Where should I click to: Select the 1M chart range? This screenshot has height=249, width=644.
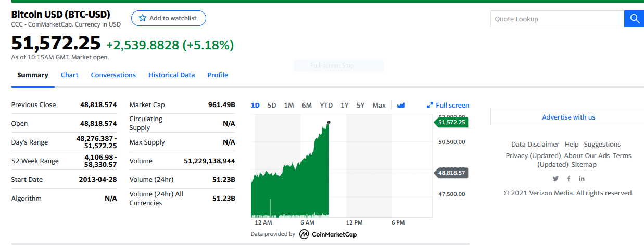tap(289, 105)
